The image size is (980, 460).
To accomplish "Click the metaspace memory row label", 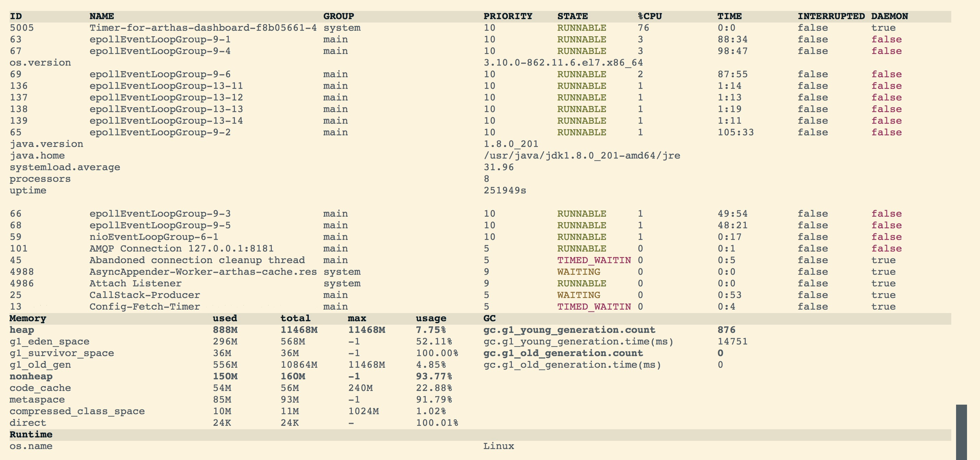I will [x=37, y=400].
